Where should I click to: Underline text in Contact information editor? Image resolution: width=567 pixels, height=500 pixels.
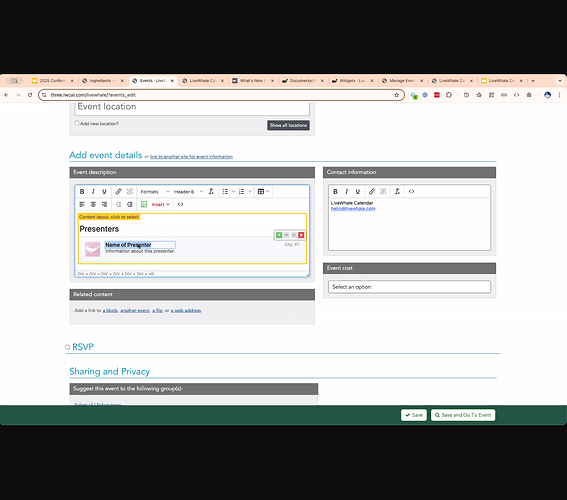[358, 192]
